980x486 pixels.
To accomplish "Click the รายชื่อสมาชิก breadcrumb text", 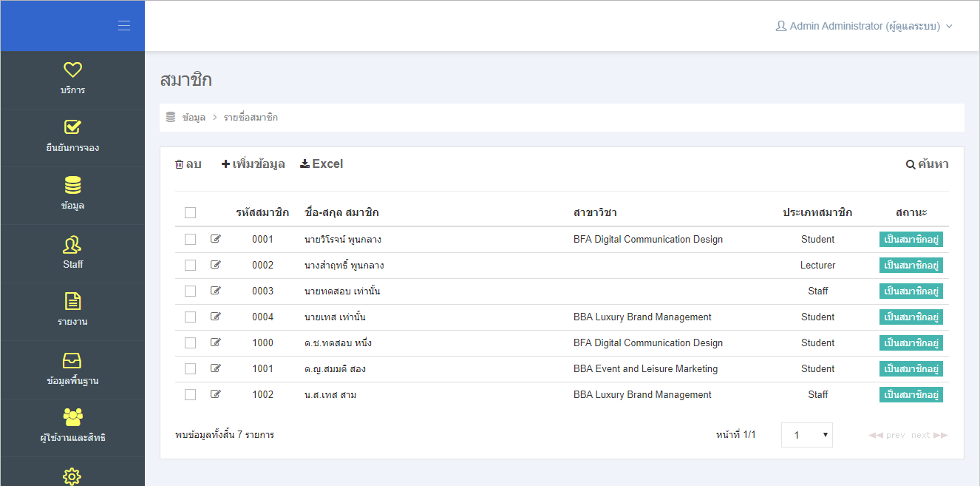I will point(251,118).
